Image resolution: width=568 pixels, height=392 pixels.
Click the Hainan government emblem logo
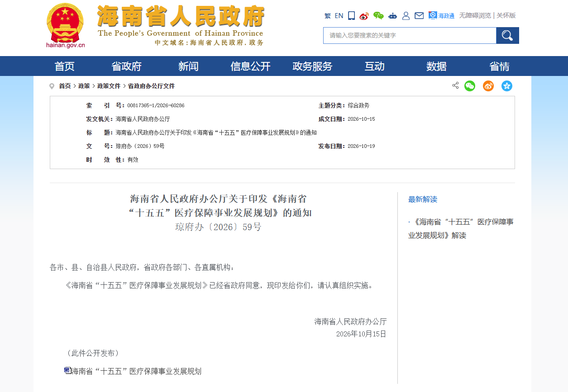[x=66, y=22]
